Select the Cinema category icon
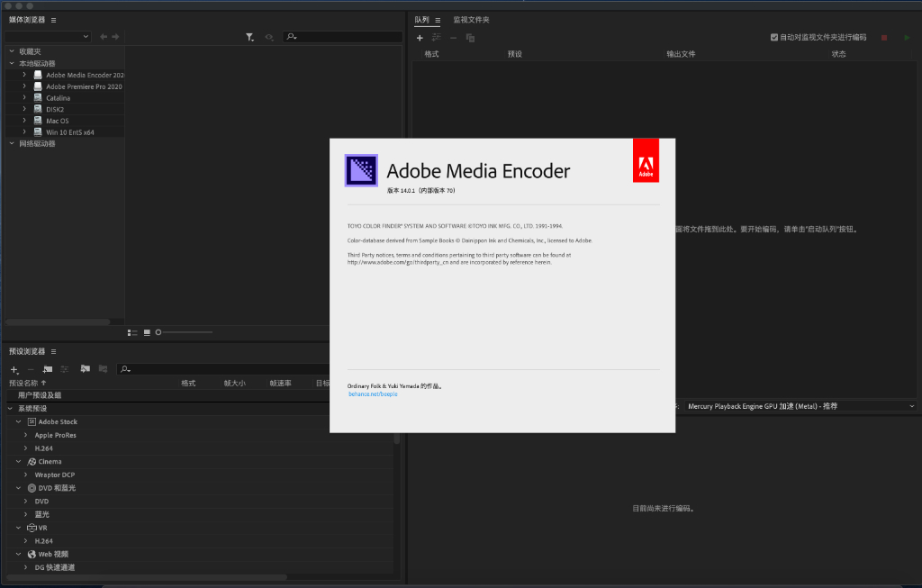Image resolution: width=922 pixels, height=588 pixels. click(32, 462)
